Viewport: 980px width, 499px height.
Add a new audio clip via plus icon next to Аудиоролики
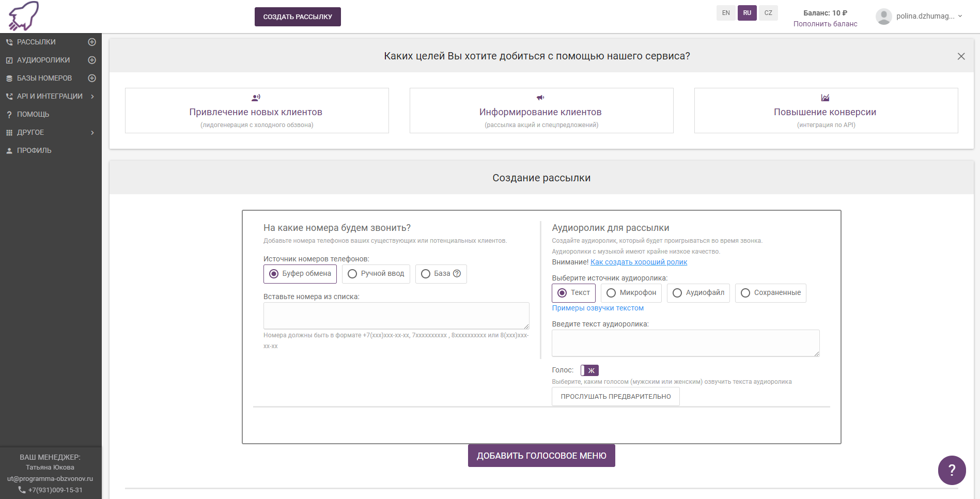point(92,60)
